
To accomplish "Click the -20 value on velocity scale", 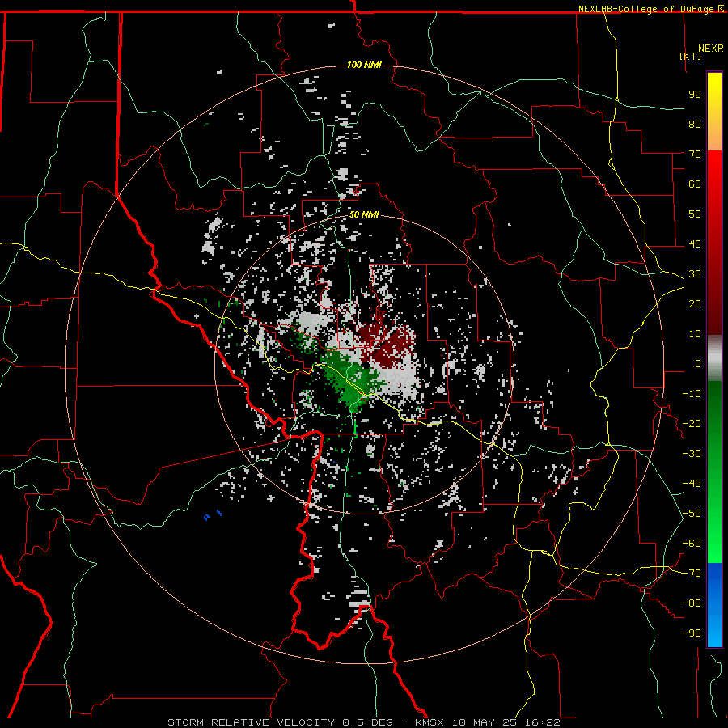I will 692,423.
